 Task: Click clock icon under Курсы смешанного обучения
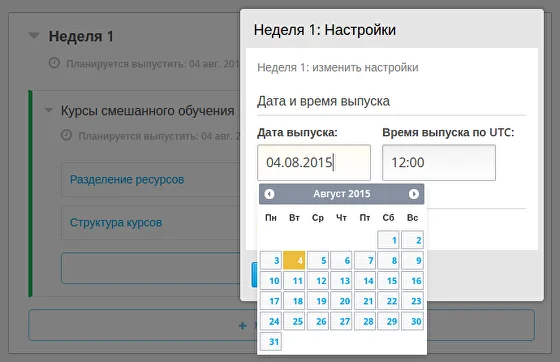click(x=66, y=135)
